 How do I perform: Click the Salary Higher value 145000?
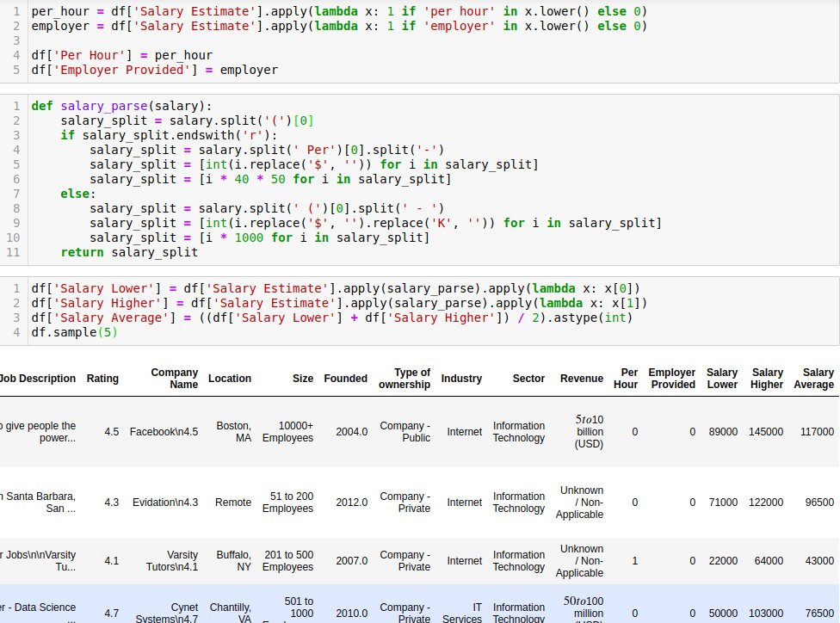(x=765, y=432)
